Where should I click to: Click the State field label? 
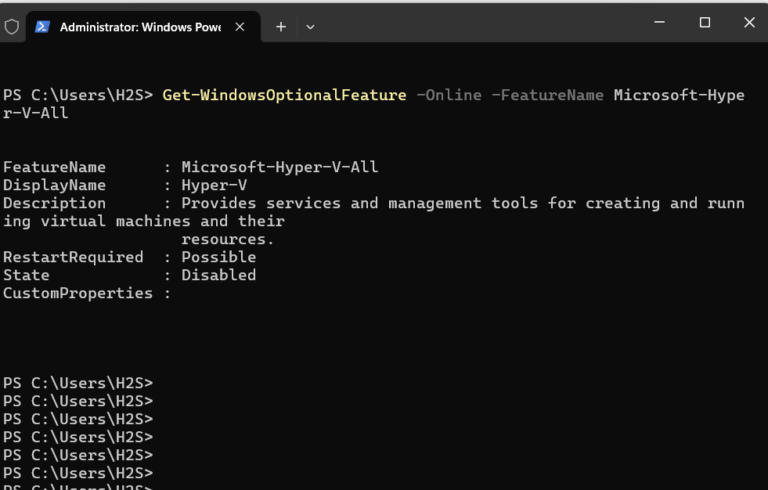[x=26, y=275]
